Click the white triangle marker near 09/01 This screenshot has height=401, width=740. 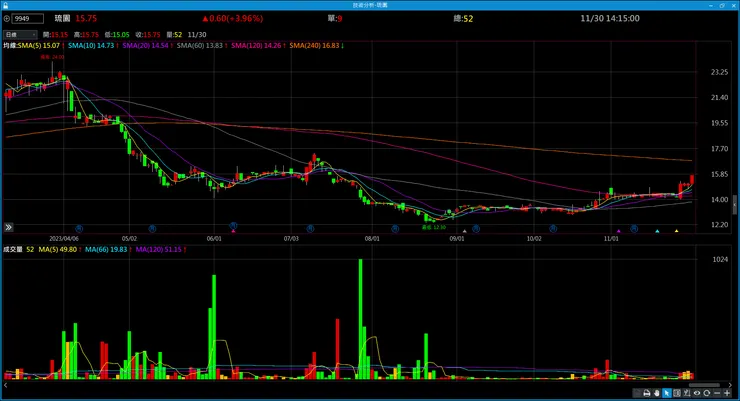464,231
